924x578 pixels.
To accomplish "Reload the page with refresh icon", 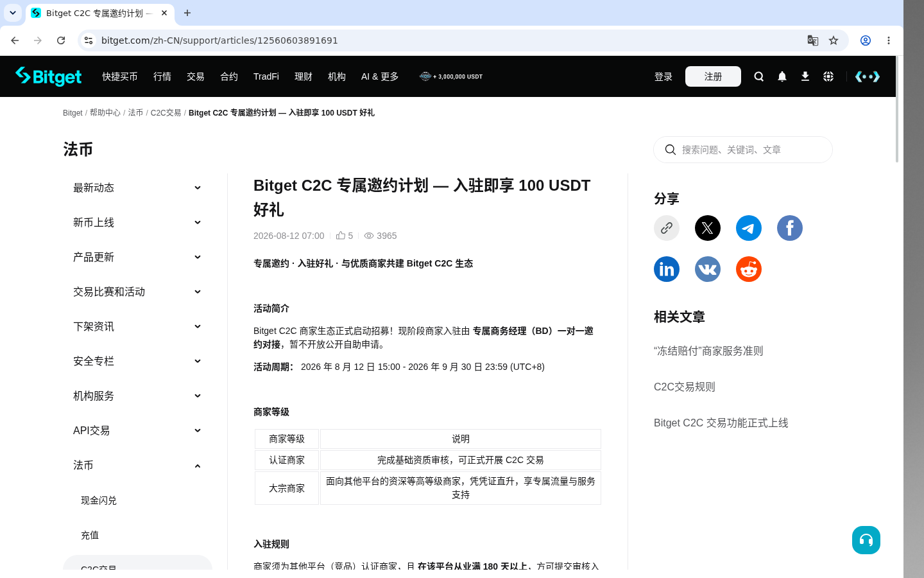I will (61, 40).
